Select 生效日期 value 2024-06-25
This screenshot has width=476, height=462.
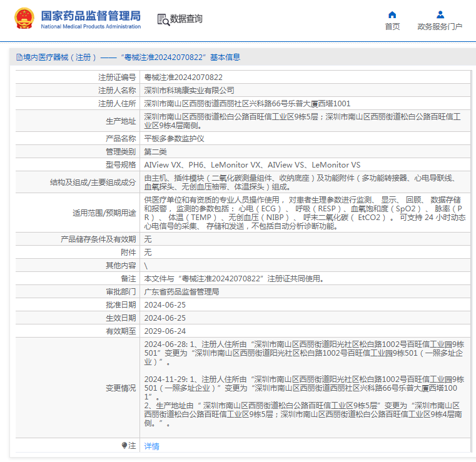point(165,318)
